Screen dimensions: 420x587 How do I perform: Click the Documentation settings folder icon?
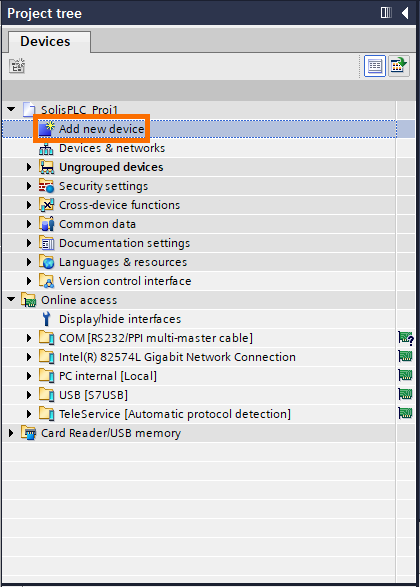click(47, 243)
